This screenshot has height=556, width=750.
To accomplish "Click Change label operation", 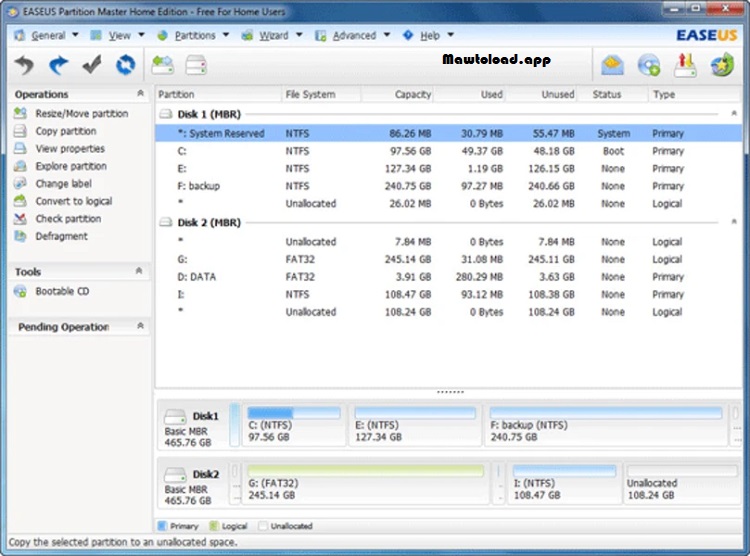I will [53, 184].
